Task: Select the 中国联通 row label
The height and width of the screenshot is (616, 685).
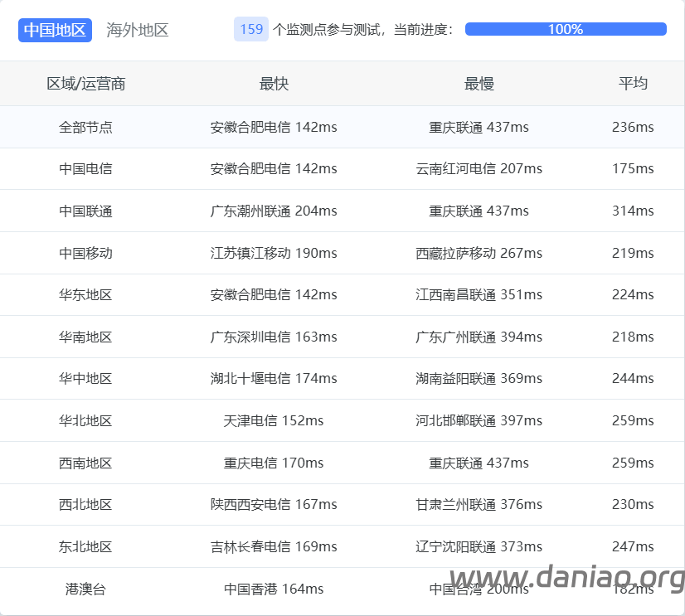Action: click(85, 211)
